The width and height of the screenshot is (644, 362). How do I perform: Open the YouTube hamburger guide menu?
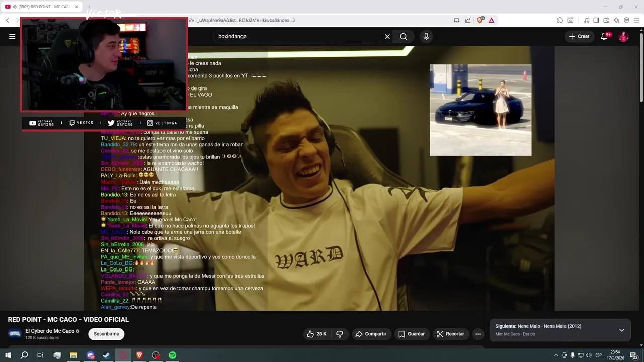tap(12, 36)
